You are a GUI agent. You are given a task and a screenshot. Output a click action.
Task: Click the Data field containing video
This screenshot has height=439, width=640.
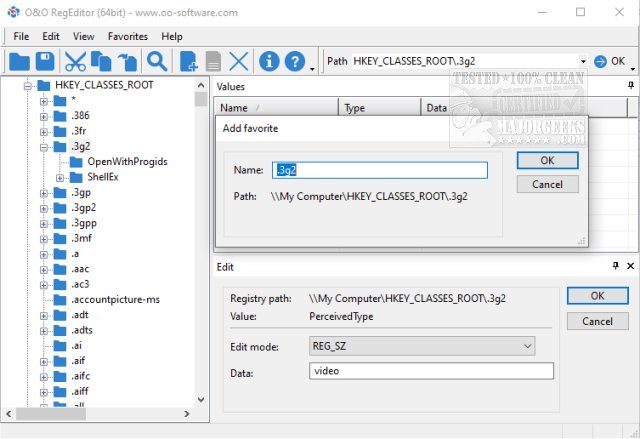coord(431,371)
